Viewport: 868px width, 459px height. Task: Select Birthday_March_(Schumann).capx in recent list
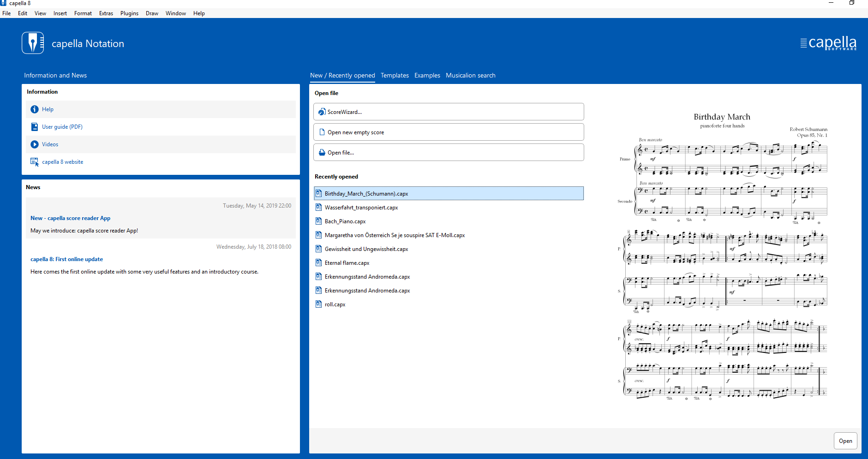point(449,193)
